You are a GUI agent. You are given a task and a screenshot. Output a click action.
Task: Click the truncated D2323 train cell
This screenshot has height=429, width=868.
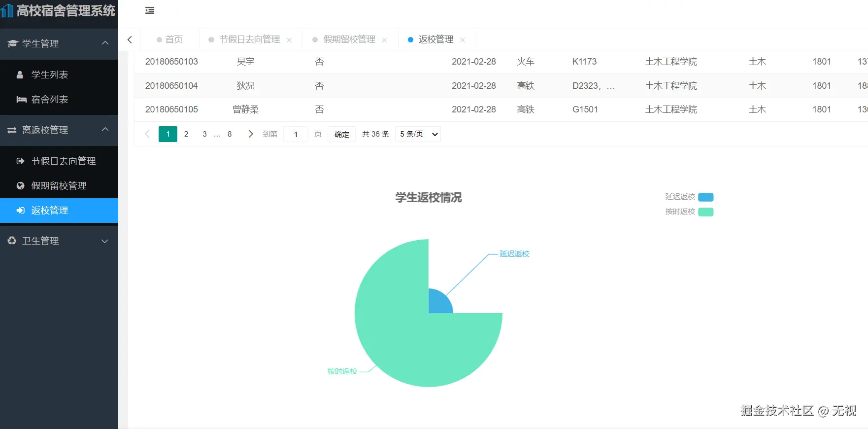tap(594, 86)
